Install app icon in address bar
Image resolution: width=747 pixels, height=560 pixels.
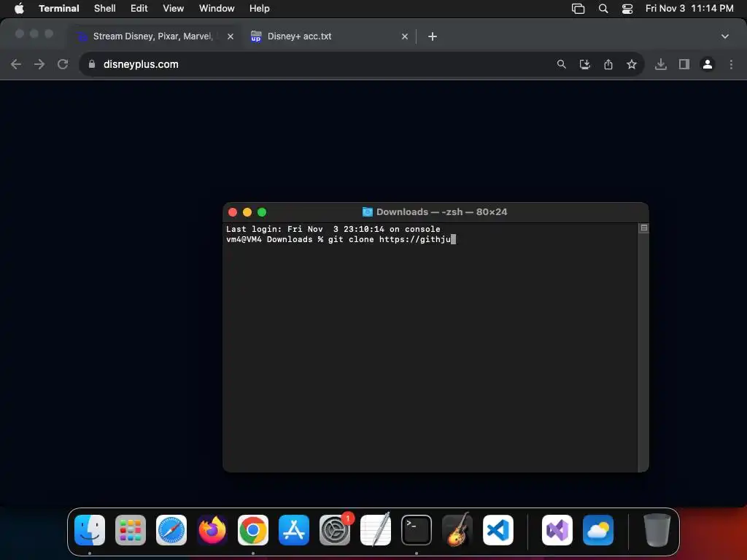[x=585, y=64]
